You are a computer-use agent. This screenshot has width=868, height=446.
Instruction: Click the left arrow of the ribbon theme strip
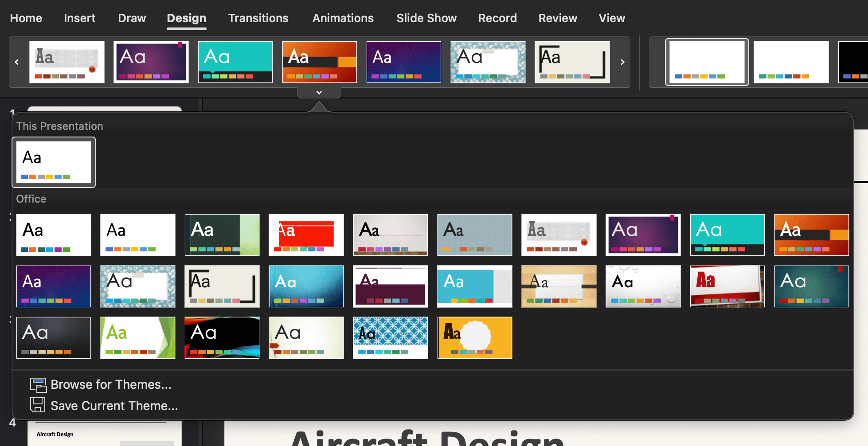[17, 62]
